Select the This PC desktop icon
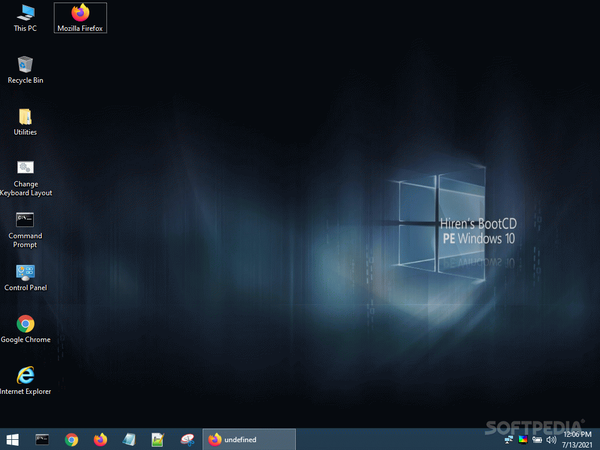This screenshot has height=450, width=600. point(25,18)
